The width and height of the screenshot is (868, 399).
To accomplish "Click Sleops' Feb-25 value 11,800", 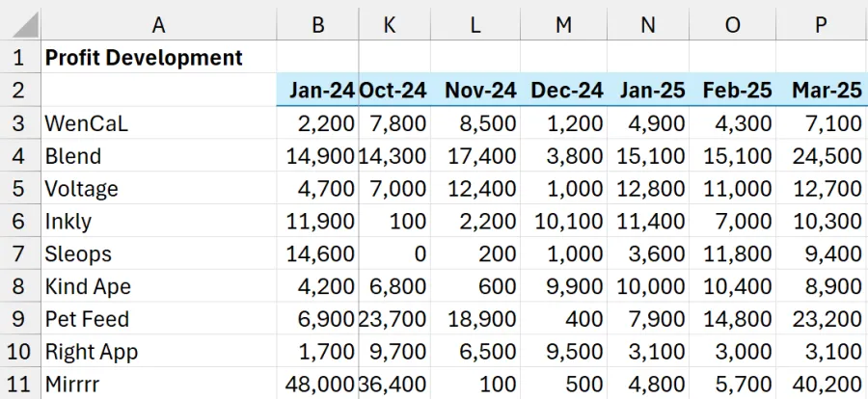I will coord(733,253).
